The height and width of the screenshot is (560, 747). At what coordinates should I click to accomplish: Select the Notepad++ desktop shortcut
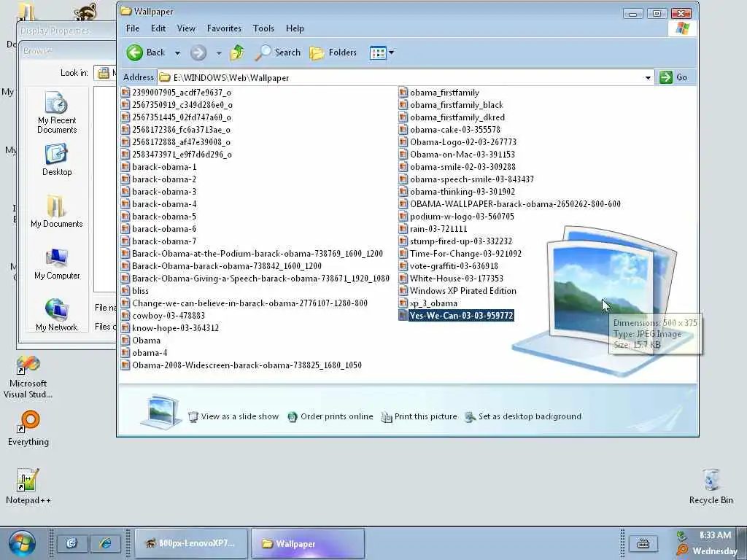click(x=28, y=486)
